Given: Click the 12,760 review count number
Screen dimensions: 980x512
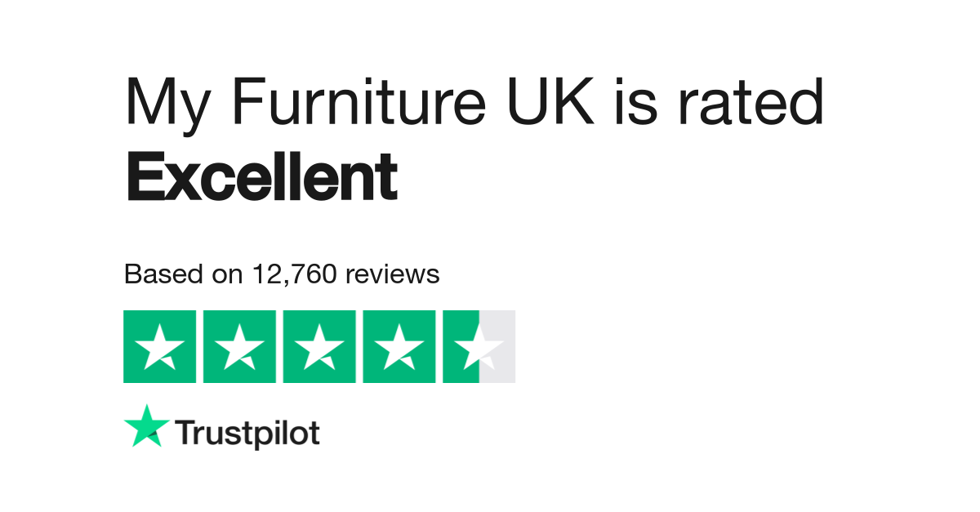Looking at the screenshot, I should 295,275.
